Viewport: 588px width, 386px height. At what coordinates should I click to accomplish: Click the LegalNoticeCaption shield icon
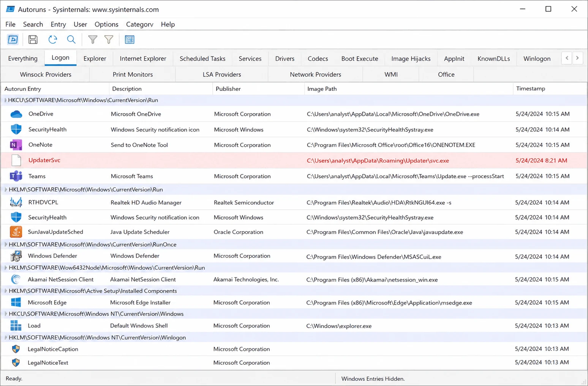pyautogui.click(x=16, y=349)
